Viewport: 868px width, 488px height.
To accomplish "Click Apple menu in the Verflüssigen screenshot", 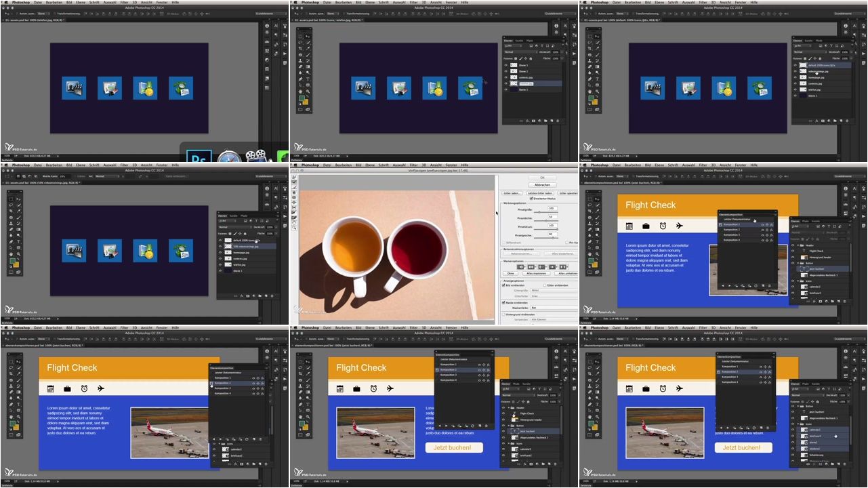I will (x=295, y=165).
